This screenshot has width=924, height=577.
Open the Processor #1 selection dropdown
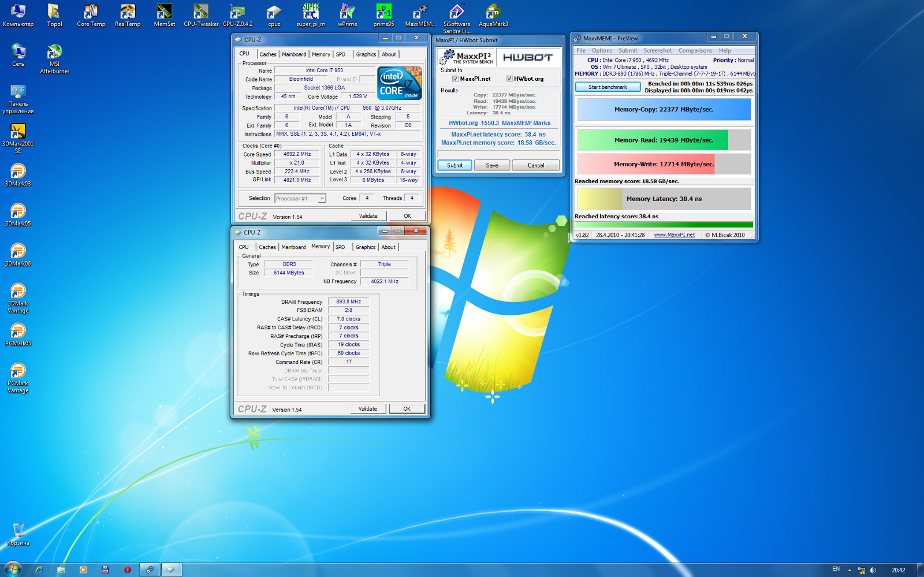click(300, 199)
